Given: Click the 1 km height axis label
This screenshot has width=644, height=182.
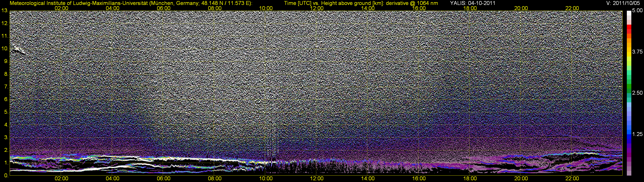Looking at the screenshot, I should 6,163.
